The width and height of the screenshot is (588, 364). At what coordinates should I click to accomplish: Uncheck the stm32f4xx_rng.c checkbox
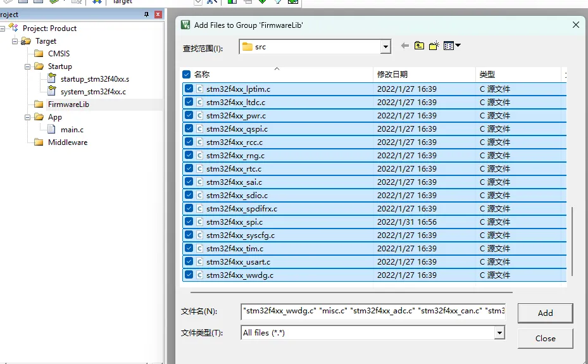point(189,155)
